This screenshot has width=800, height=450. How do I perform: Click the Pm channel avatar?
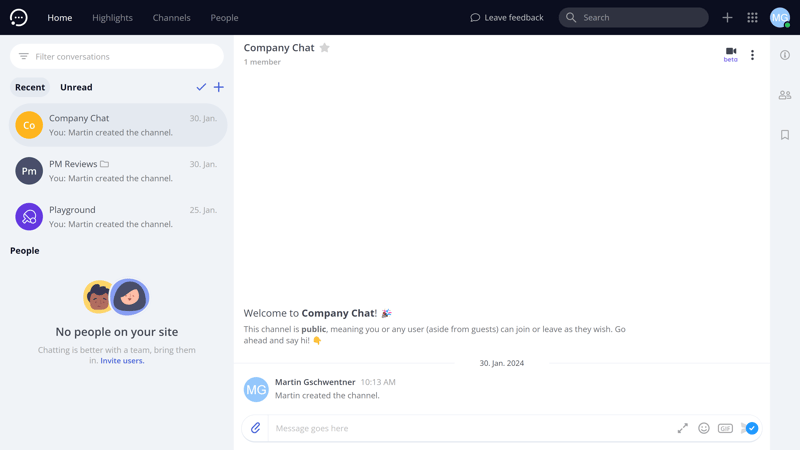click(29, 171)
